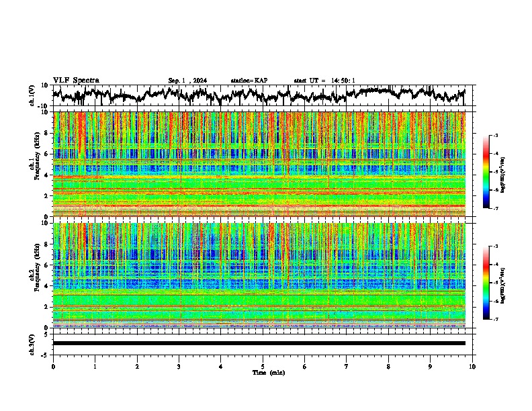
Task: Select the "start UT = 14:50: 1" text
Action: pyautogui.click(x=324, y=81)
